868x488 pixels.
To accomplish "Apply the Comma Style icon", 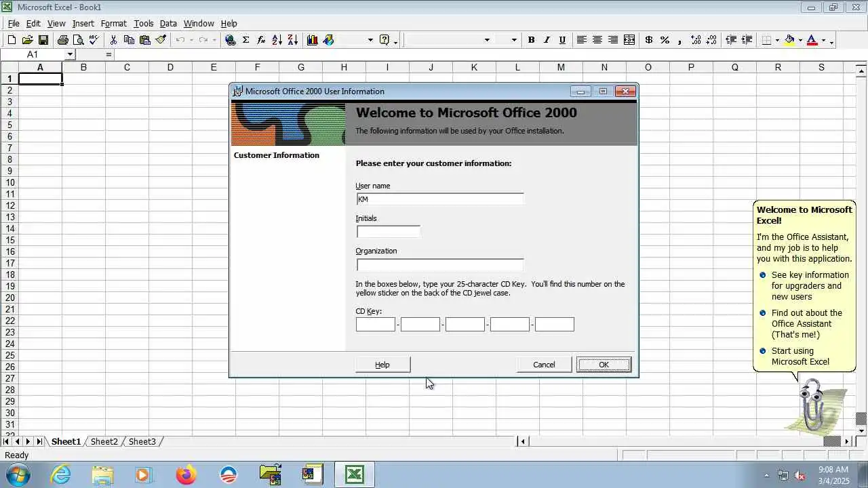I will point(680,40).
